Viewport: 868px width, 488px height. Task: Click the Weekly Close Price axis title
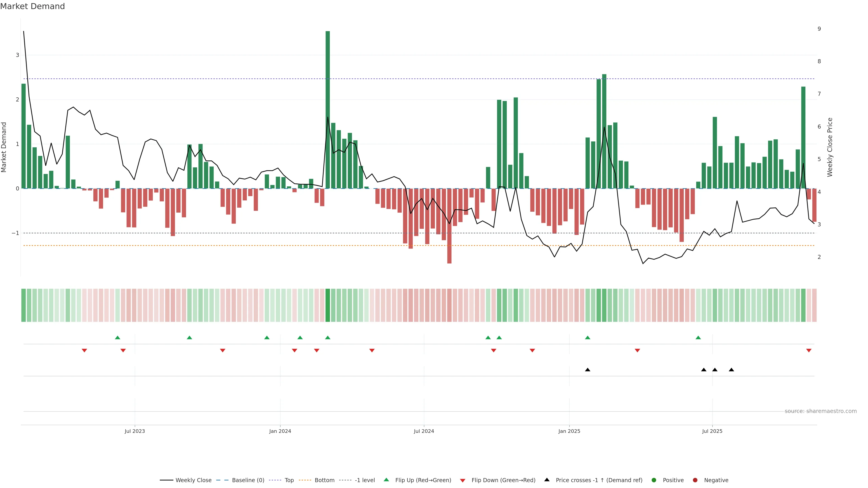point(830,147)
